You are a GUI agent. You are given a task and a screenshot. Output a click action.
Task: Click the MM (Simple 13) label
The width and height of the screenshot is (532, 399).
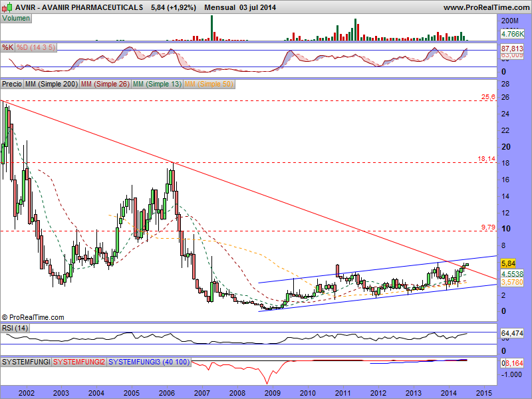click(x=157, y=84)
